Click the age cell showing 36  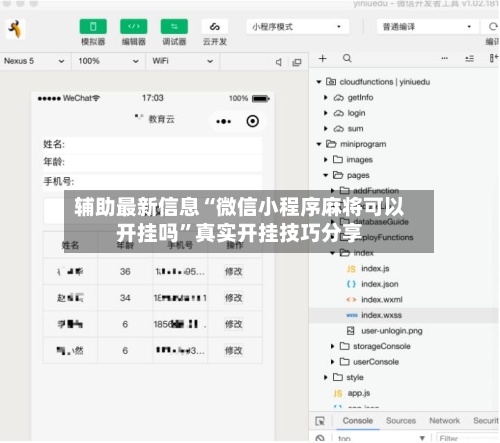point(125,272)
